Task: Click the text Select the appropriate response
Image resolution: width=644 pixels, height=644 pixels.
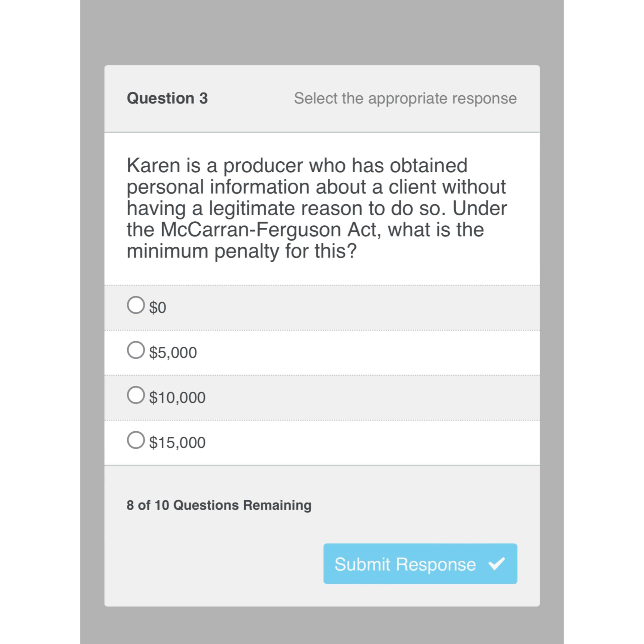Action: pos(405,98)
